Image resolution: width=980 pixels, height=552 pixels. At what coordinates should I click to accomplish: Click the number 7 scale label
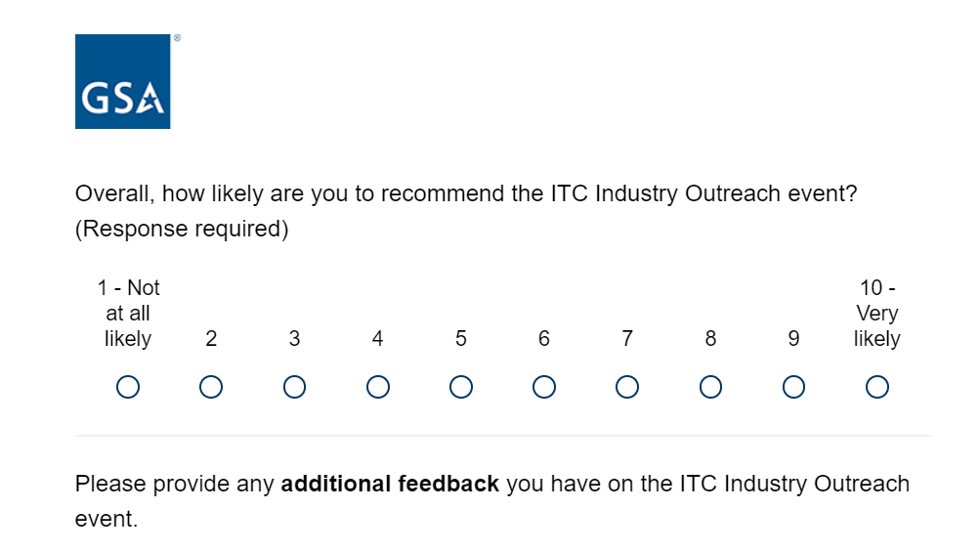coord(627,339)
